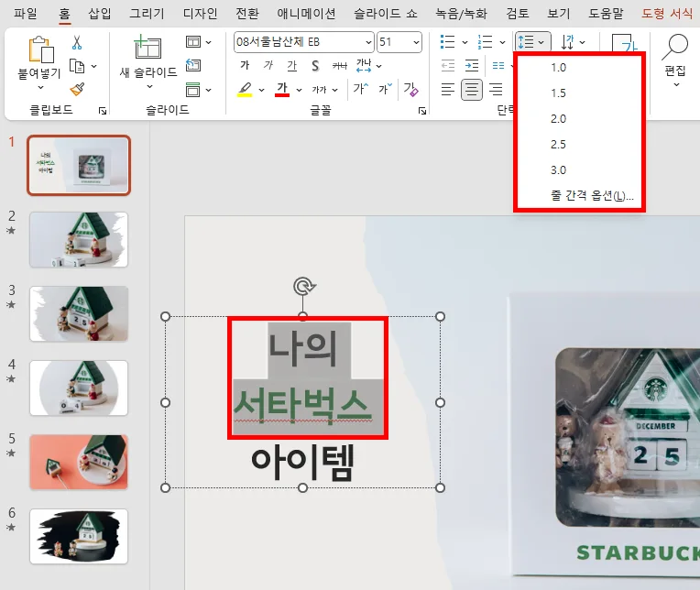Align text left

tap(448, 89)
